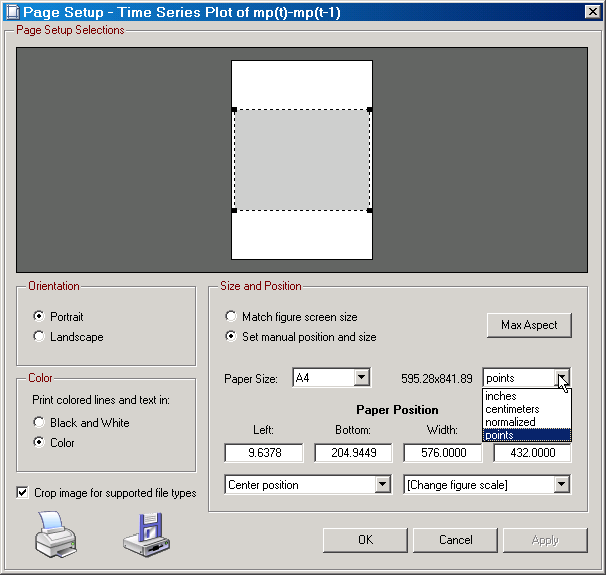Click the paper dimensions text 595.28x841.89
This screenshot has height=575, width=606.
pyautogui.click(x=437, y=378)
